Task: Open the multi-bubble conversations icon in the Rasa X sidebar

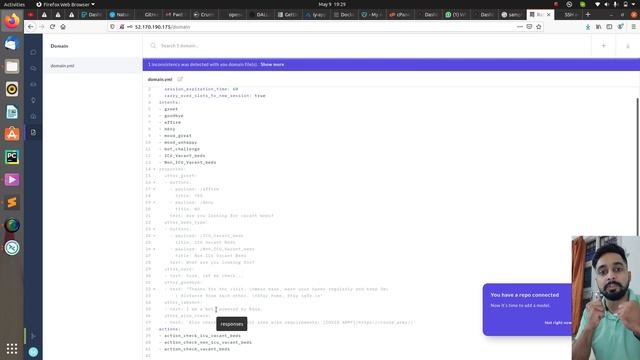Action: (x=33, y=68)
